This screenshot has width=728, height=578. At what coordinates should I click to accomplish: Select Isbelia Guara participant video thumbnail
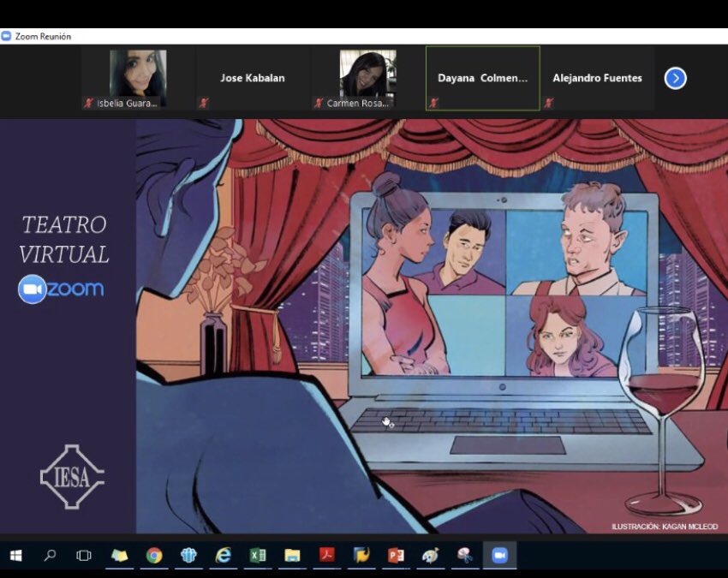(x=138, y=79)
